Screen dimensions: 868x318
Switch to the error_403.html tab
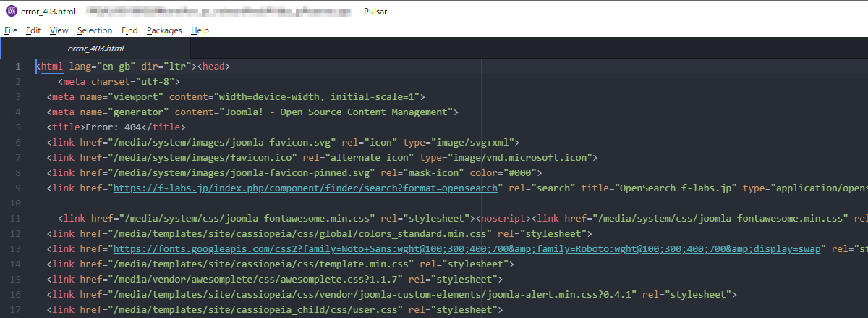pos(95,49)
